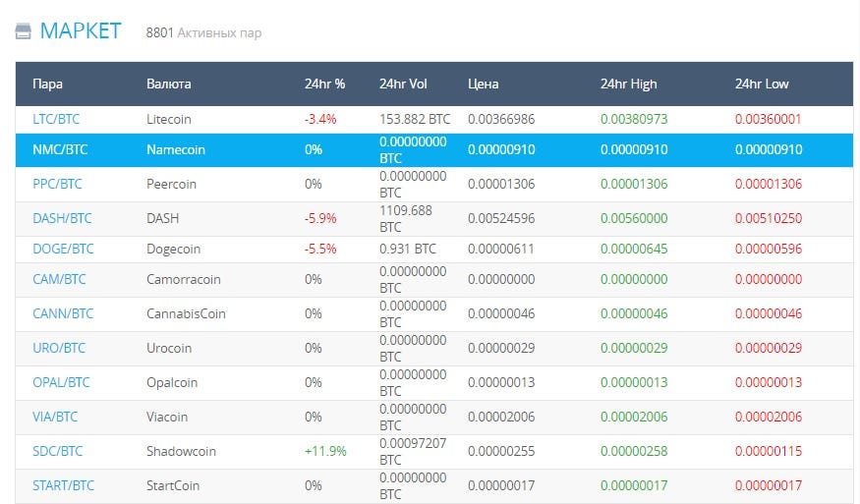Click the DASH price 0.00524596
The width and height of the screenshot is (860, 504).
pyautogui.click(x=501, y=218)
